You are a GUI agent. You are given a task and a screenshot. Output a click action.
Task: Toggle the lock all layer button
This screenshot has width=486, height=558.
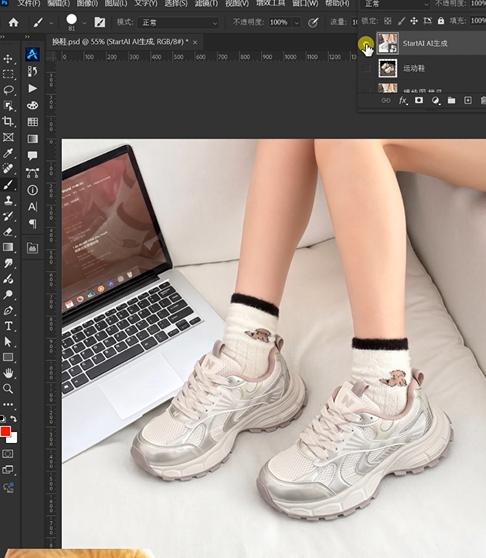[x=441, y=21]
